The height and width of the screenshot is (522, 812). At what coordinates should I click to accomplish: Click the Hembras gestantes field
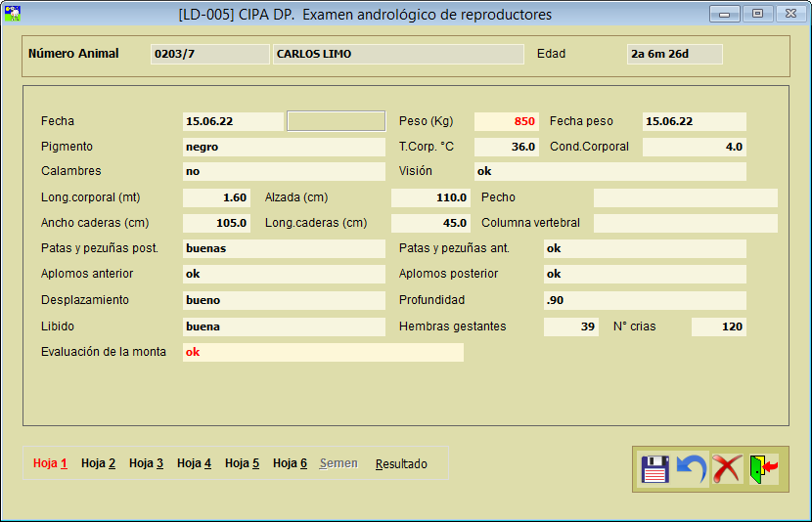point(570,326)
